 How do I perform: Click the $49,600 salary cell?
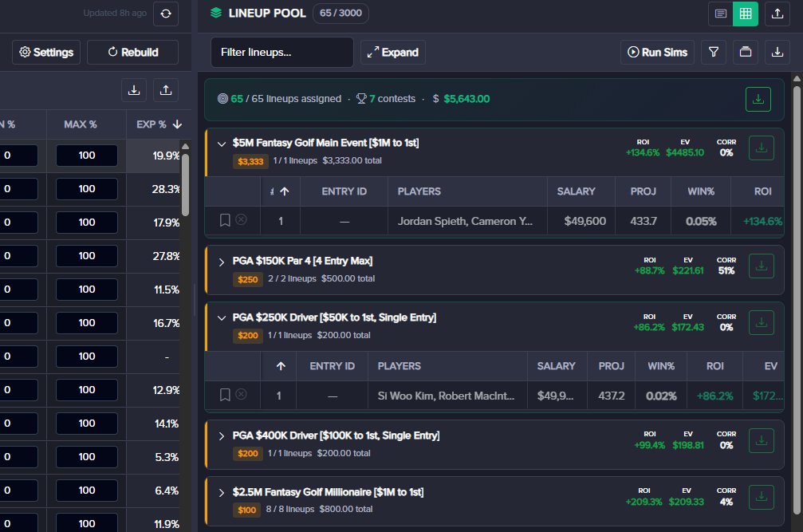[585, 221]
